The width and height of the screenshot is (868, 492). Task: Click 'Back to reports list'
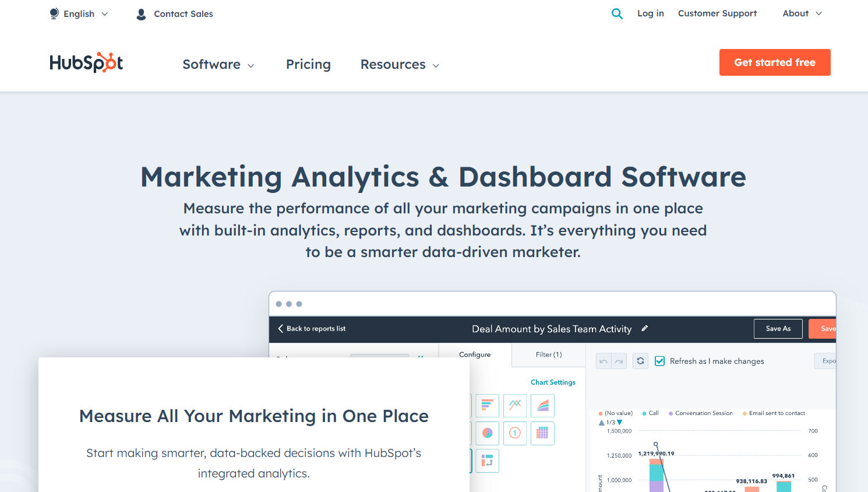[x=312, y=329]
